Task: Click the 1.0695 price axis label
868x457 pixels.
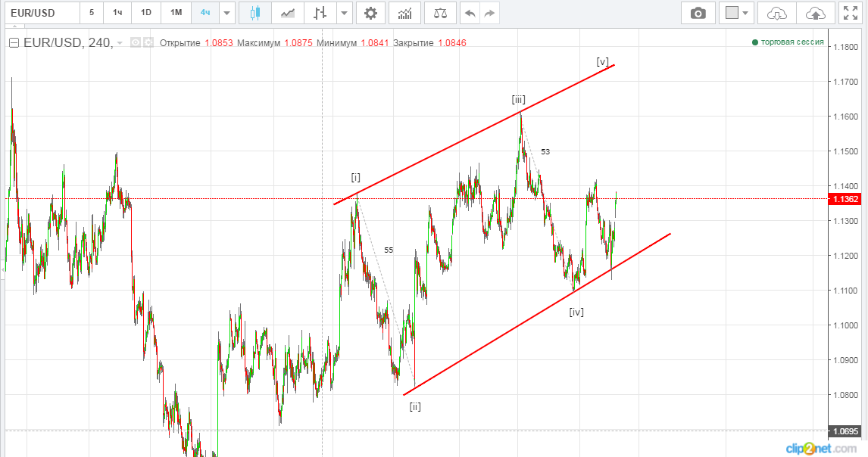Action: pos(845,431)
